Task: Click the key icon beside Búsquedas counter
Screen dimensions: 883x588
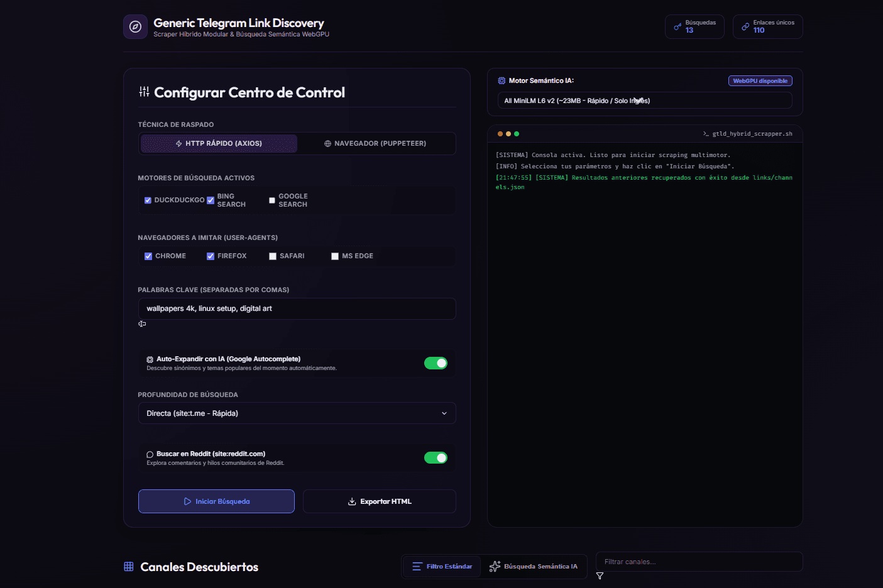Action: point(677,27)
